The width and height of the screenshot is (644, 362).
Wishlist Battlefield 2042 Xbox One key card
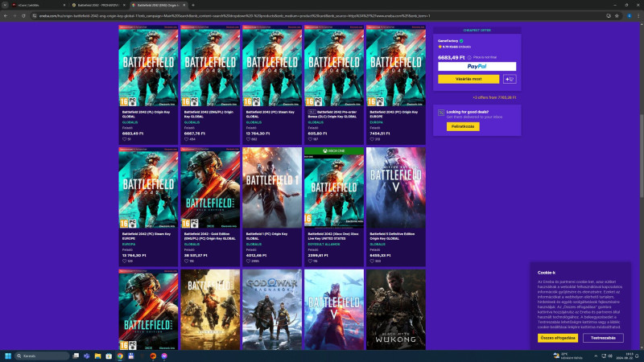(310, 261)
